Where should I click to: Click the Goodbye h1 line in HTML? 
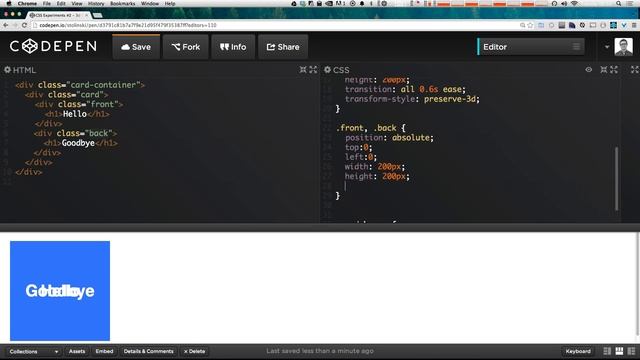(81, 143)
